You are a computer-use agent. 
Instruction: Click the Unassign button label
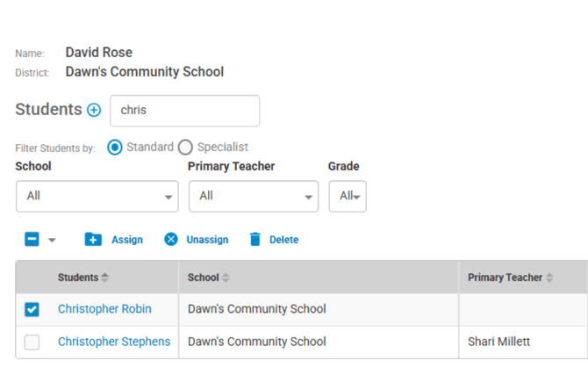pos(207,240)
